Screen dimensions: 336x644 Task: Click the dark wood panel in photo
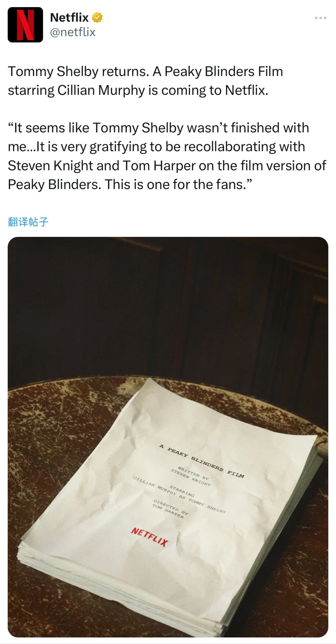(168, 305)
